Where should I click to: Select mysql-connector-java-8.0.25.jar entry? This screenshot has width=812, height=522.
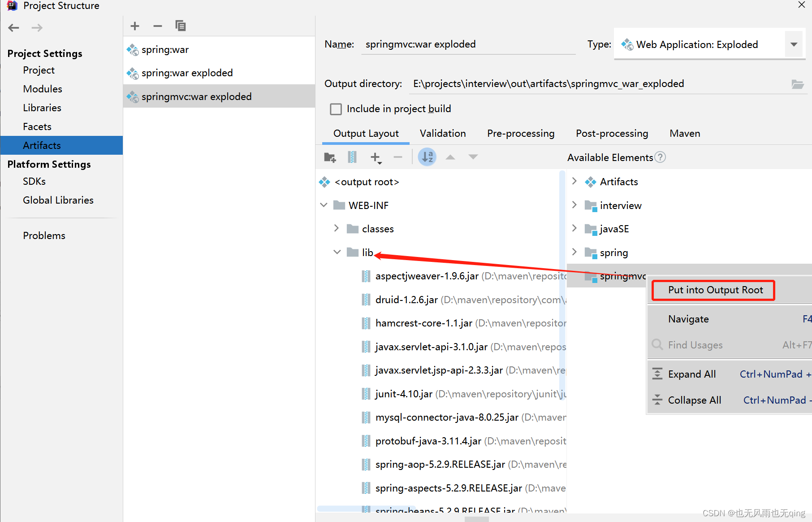pyautogui.click(x=463, y=418)
